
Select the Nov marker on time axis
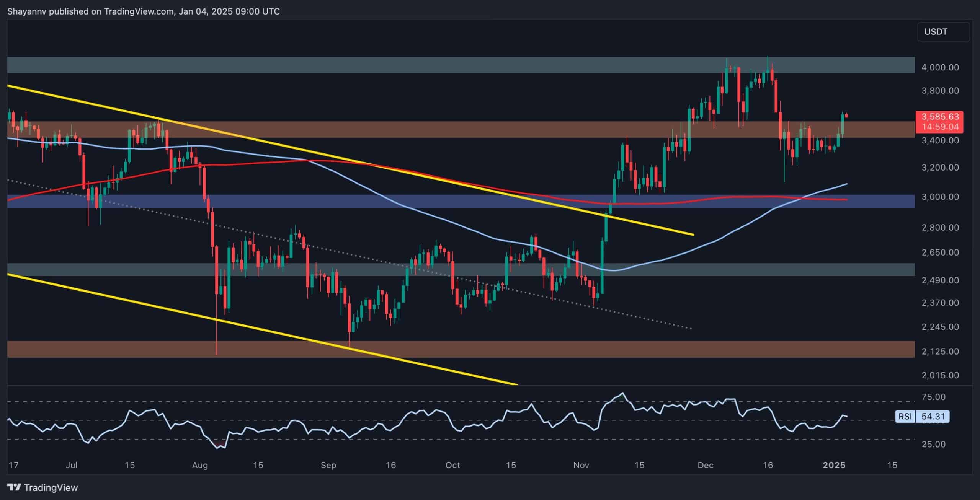[581, 465]
